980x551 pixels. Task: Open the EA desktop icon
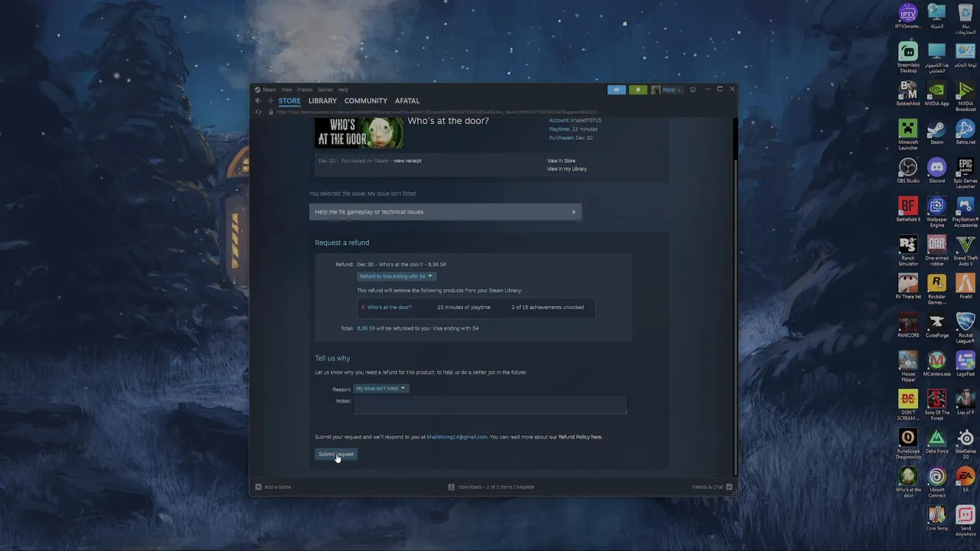[x=965, y=480]
